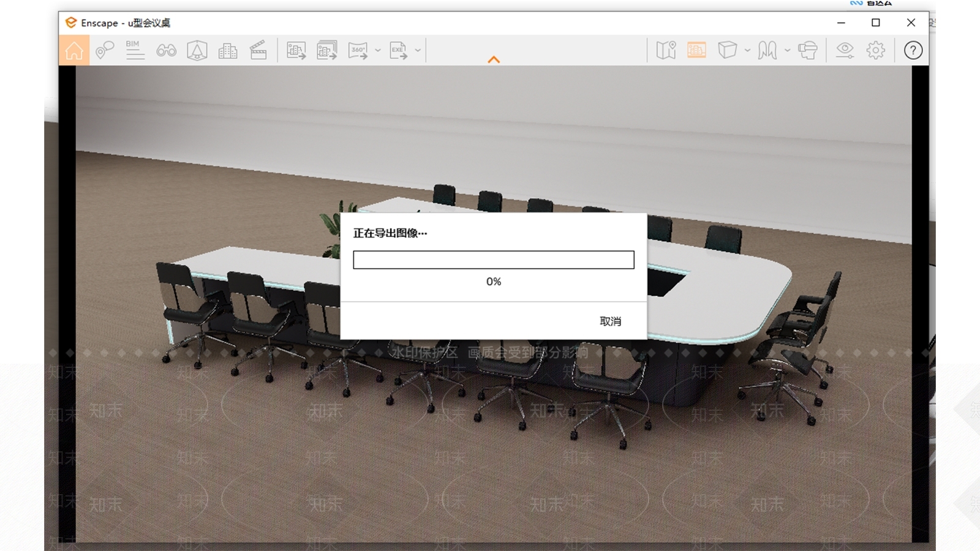Open the help question mark icon
The height and width of the screenshot is (551, 980).
913,50
